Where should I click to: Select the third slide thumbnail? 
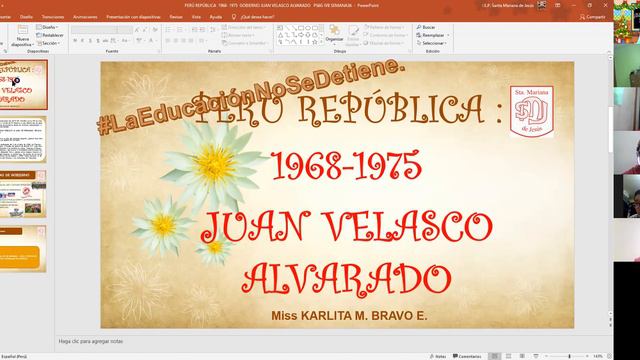tap(22, 194)
